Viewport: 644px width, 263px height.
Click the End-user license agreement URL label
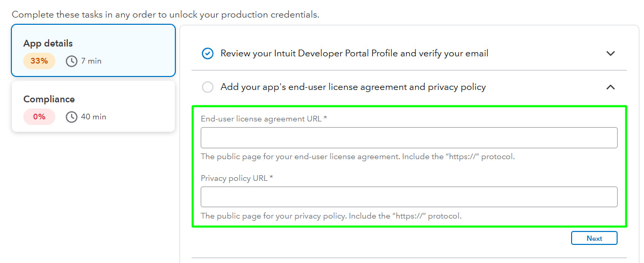point(263,119)
